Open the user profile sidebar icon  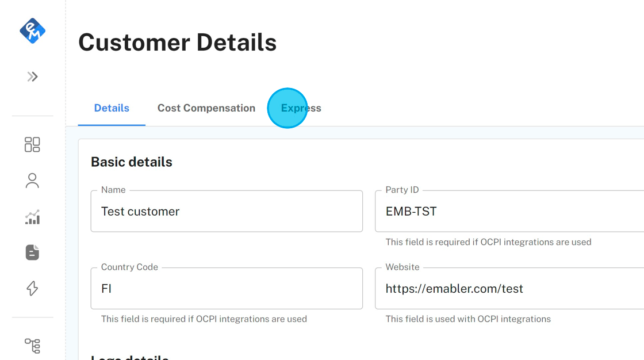(32, 181)
